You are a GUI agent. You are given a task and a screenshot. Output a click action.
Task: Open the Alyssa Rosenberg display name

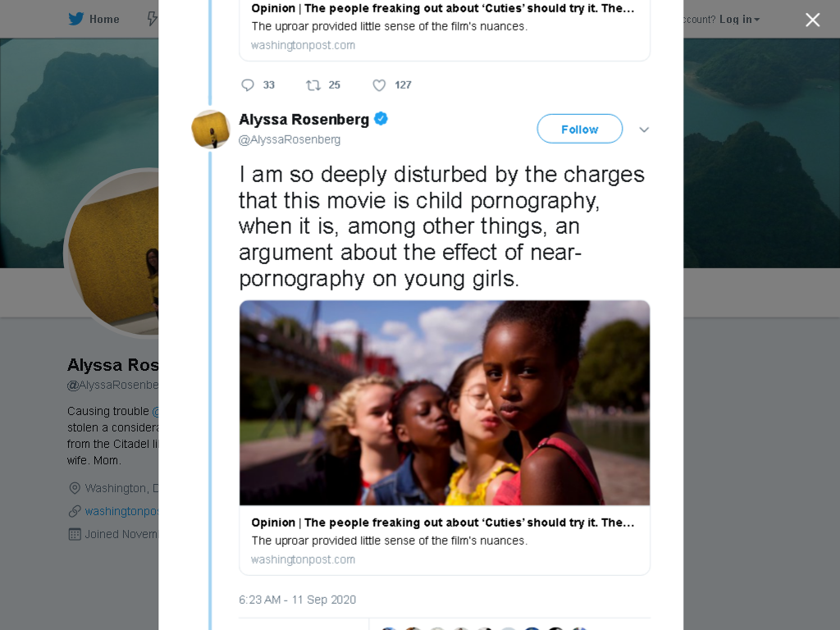click(x=304, y=120)
